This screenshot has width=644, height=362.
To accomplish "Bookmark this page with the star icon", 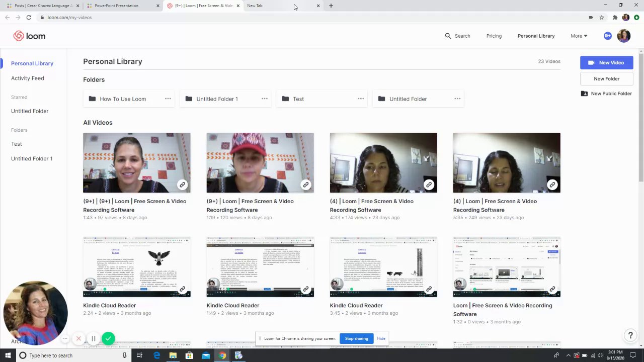I will [x=601, y=17].
